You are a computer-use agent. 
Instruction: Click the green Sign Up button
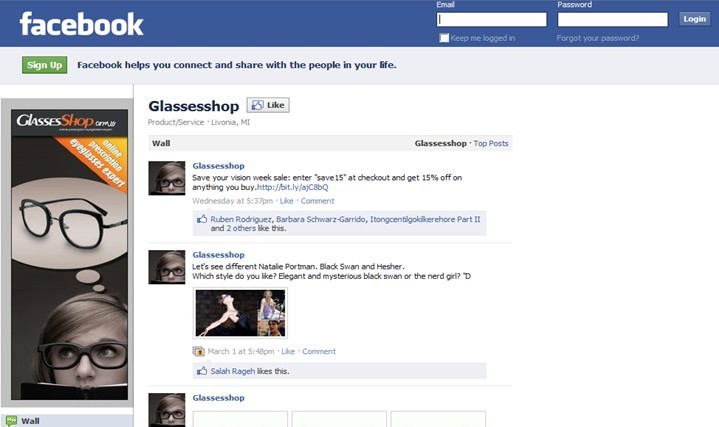coord(44,65)
